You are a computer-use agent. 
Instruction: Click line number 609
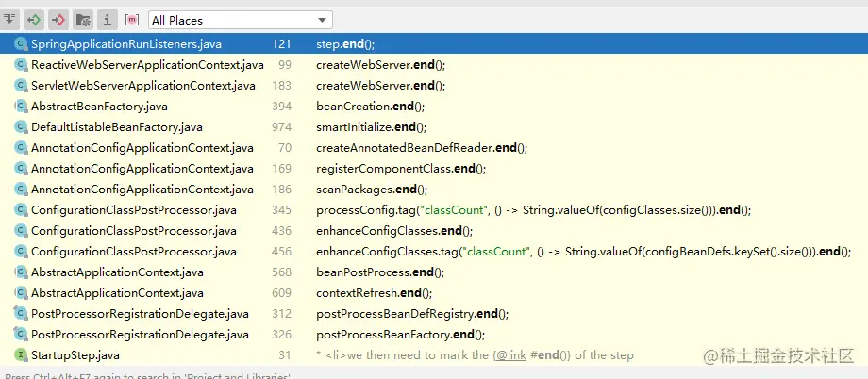coord(282,292)
